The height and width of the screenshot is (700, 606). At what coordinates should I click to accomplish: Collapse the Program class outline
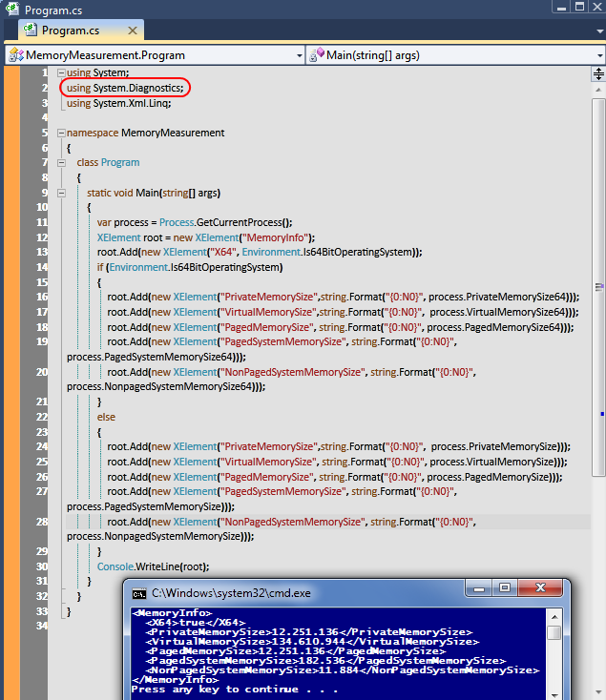click(73, 162)
